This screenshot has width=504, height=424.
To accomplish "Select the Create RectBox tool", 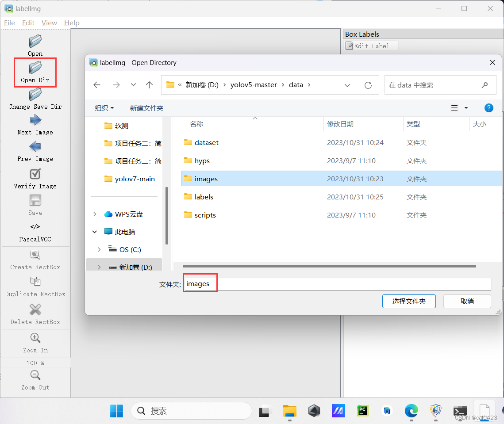I will (35, 260).
